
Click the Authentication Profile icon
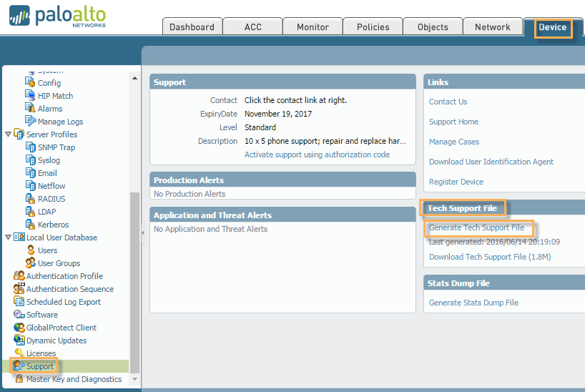pos(19,275)
